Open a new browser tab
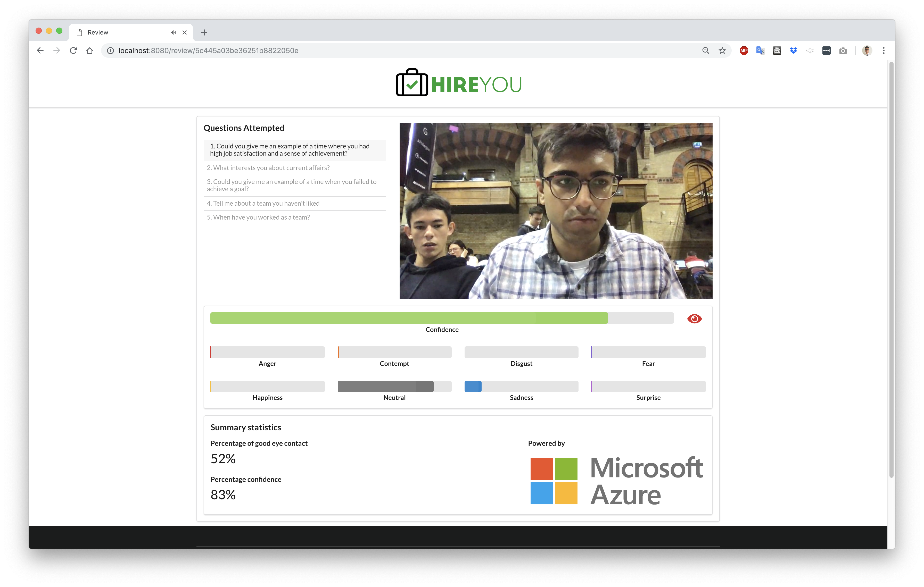 click(x=204, y=32)
